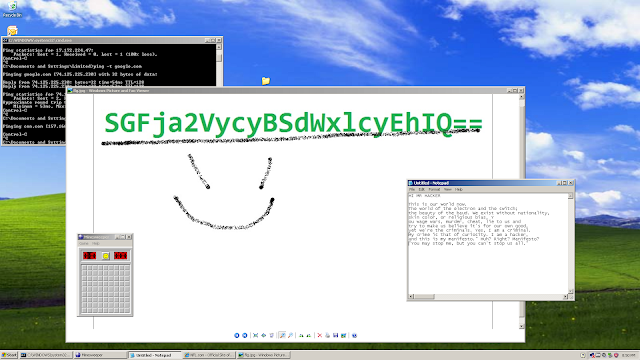Open Edit menu in Notepad
The image size is (640, 360).
pos(422,189)
